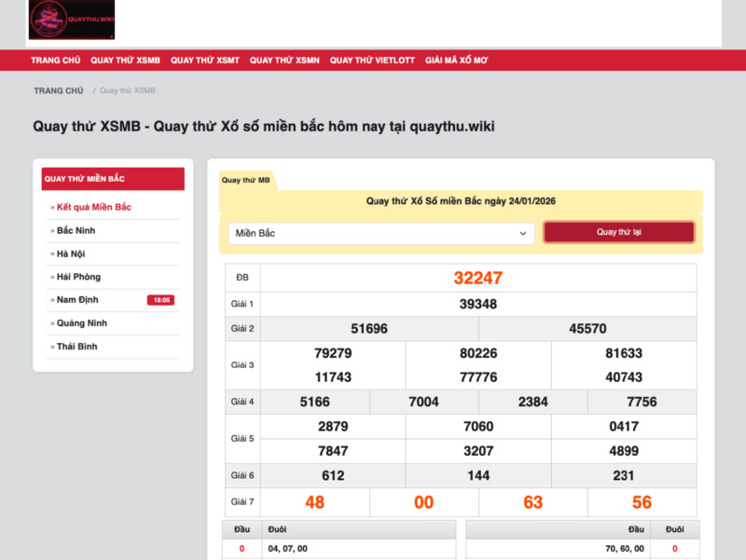746x560 pixels.
Task: Open Giải Mã Xổ Mơ menu
Action: (x=457, y=61)
